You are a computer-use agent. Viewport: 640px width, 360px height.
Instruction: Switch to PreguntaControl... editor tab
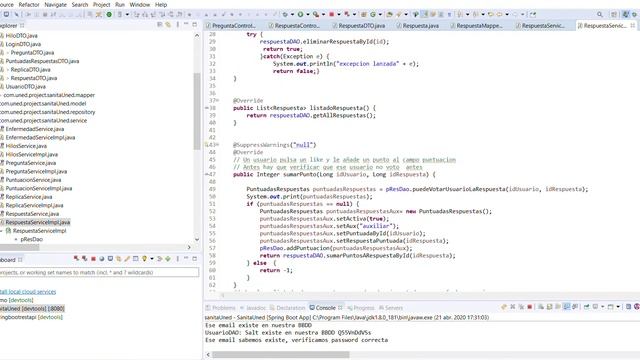point(231,25)
